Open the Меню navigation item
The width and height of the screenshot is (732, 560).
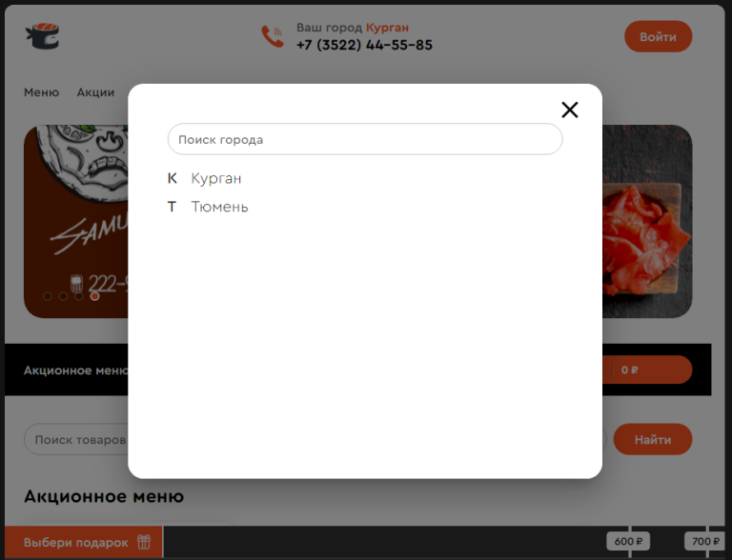pos(42,92)
